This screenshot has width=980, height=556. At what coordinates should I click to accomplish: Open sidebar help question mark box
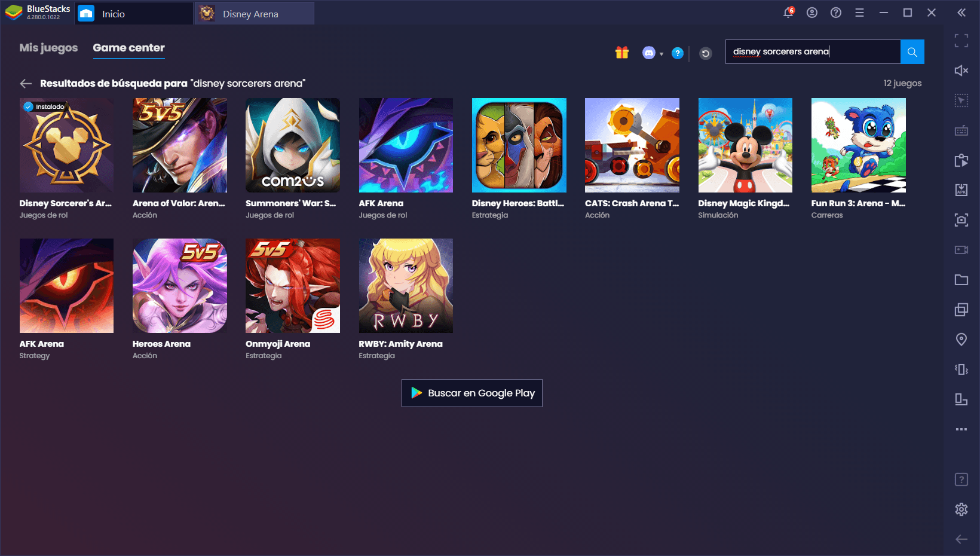pyautogui.click(x=961, y=479)
